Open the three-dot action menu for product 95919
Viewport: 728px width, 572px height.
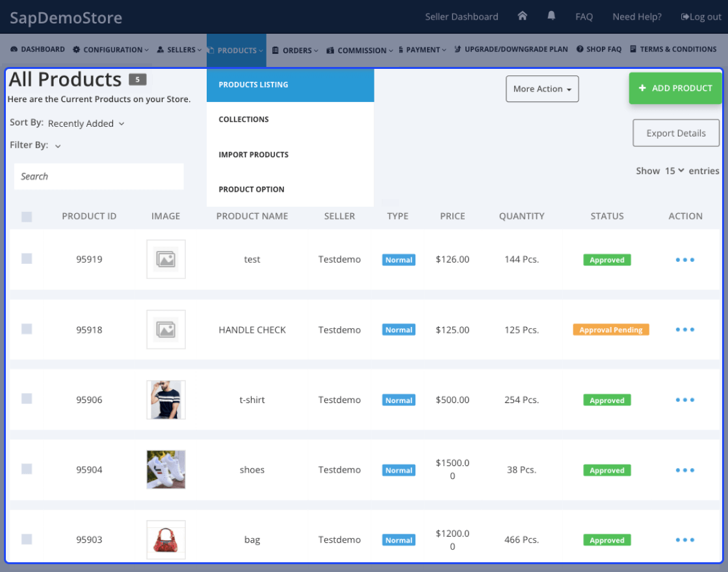pos(685,259)
